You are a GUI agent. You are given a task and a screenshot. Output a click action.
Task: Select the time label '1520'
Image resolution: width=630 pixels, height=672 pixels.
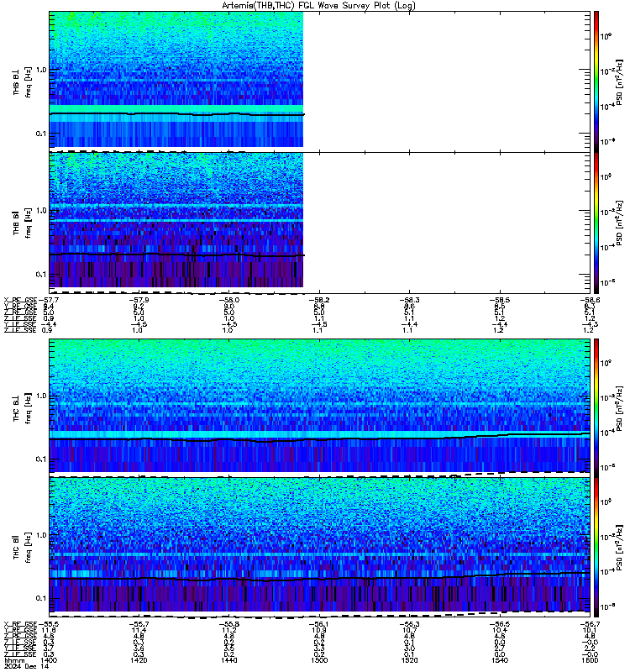(409, 660)
